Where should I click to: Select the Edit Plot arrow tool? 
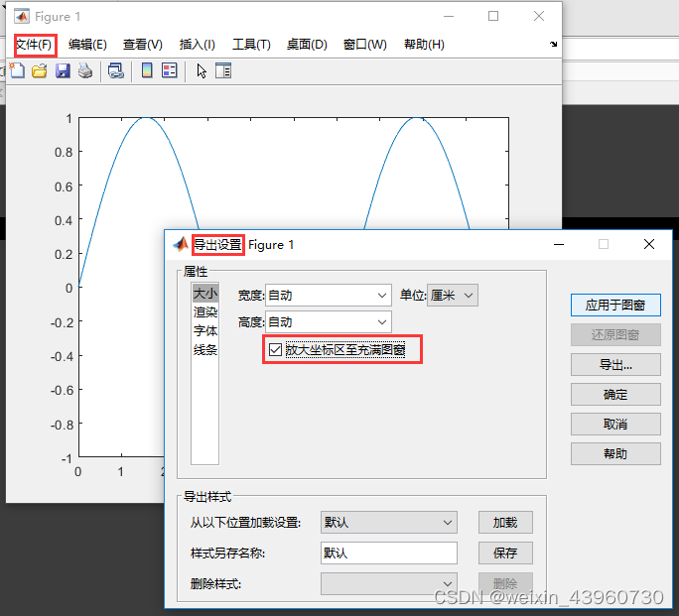click(202, 70)
